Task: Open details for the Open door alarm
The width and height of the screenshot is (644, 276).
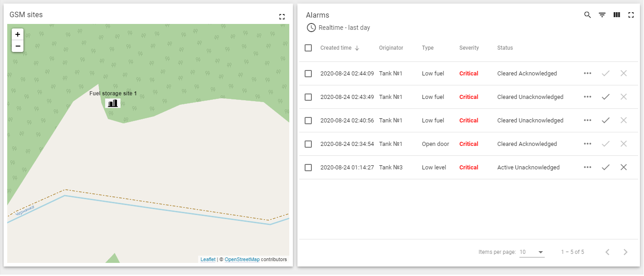Action: (x=587, y=144)
